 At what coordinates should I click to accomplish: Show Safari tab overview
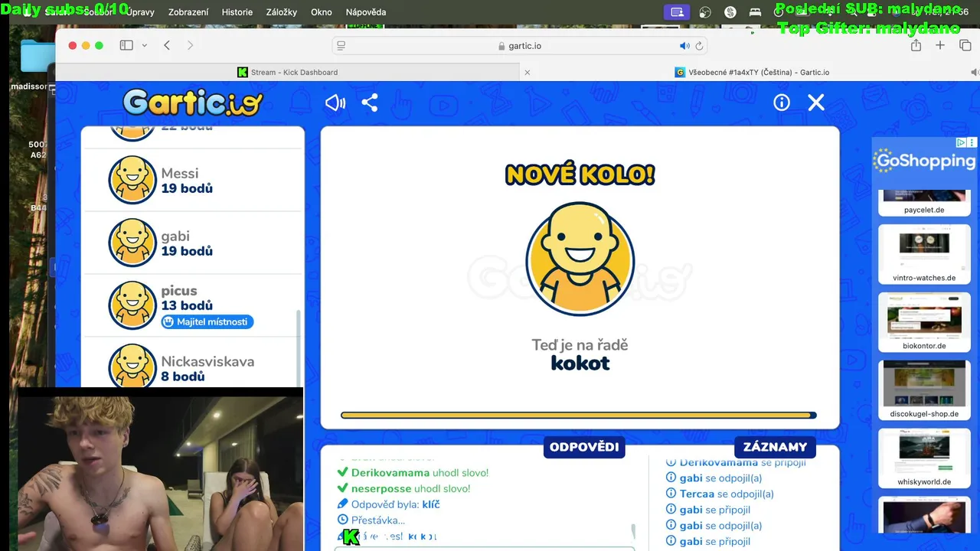pyautogui.click(x=965, y=45)
